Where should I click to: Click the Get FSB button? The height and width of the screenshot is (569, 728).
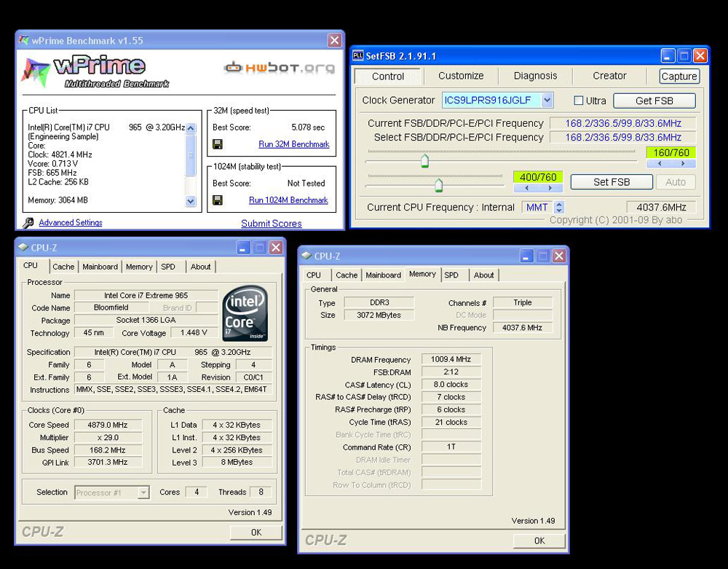click(654, 101)
